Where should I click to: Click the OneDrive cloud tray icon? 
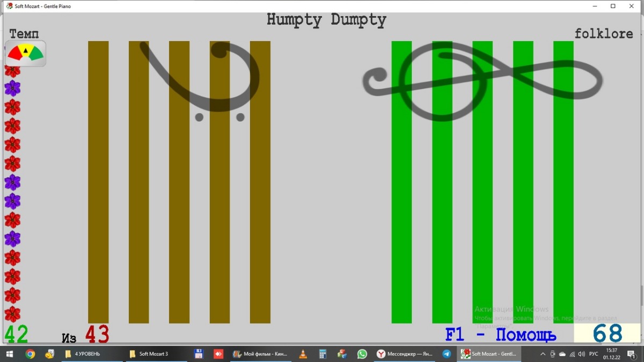tap(562, 354)
